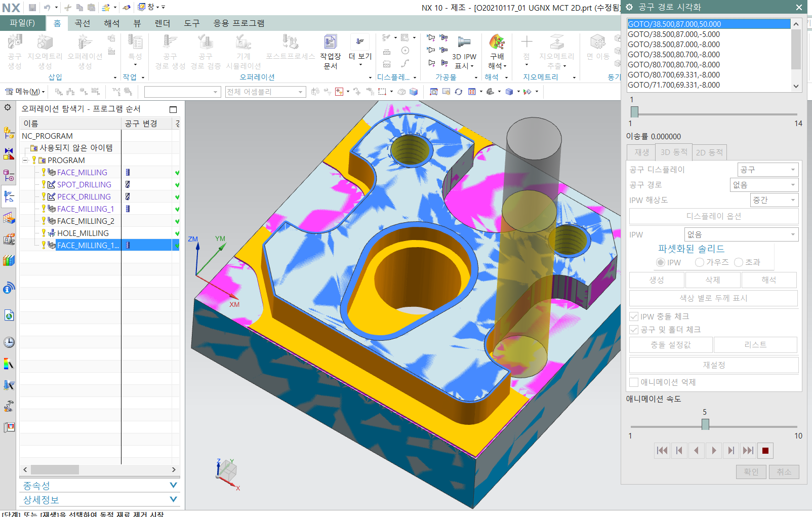
Task: Select the HOLE_MILLING operation
Action: point(83,233)
